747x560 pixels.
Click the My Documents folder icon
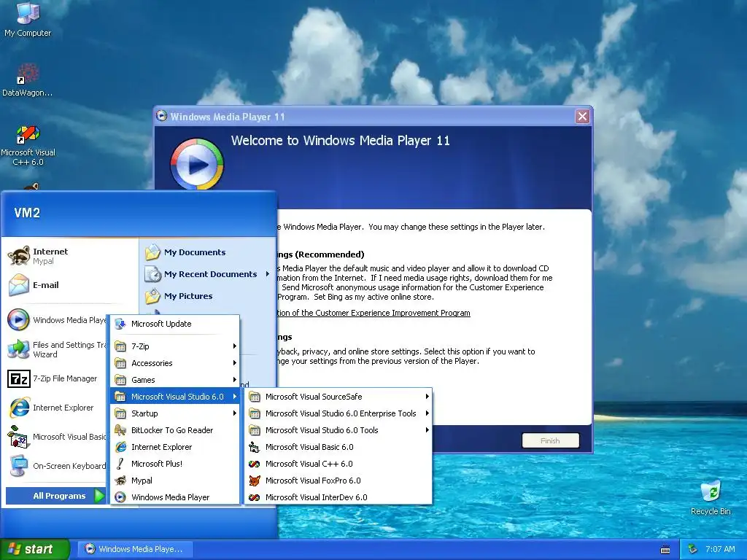click(x=153, y=252)
